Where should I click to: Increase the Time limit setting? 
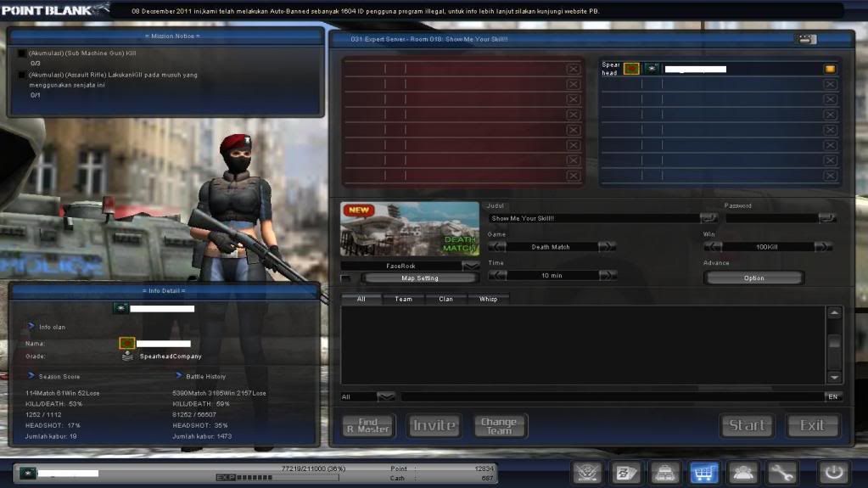tap(608, 275)
